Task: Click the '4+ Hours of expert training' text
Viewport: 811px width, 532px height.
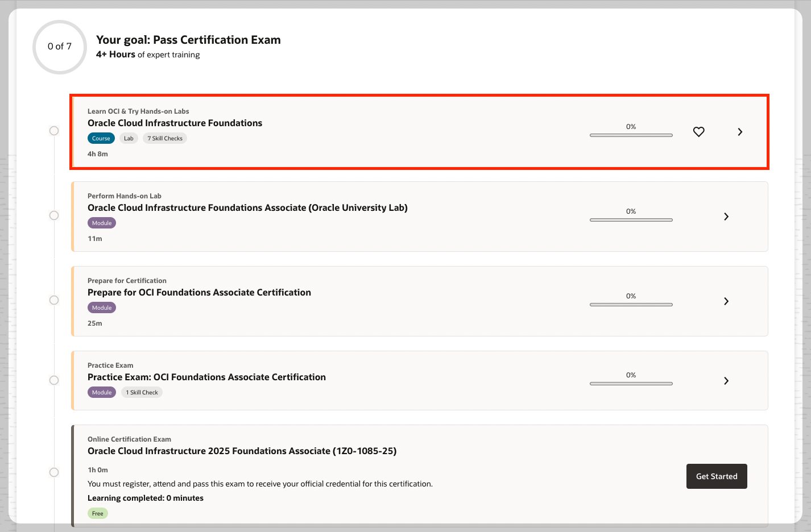Action: click(148, 55)
